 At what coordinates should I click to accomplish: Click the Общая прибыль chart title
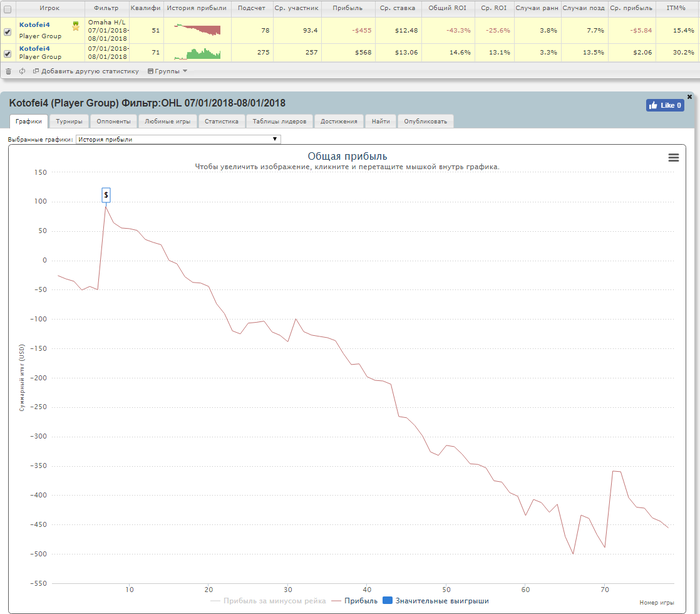347,156
